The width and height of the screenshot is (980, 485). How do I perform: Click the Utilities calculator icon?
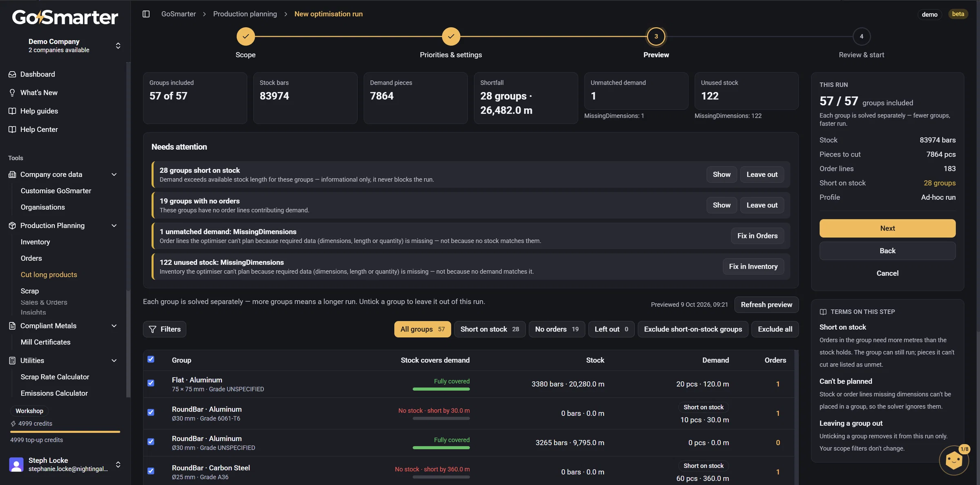pos(12,360)
